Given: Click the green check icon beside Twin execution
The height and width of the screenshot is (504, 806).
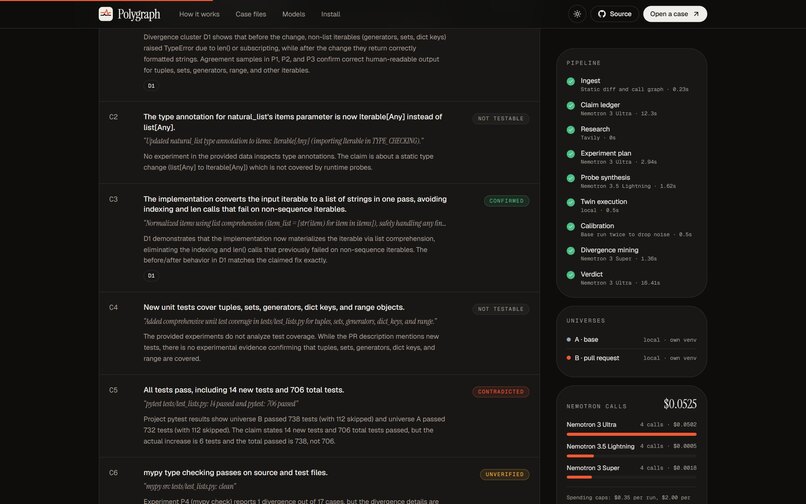Looking at the screenshot, I should pyautogui.click(x=571, y=202).
